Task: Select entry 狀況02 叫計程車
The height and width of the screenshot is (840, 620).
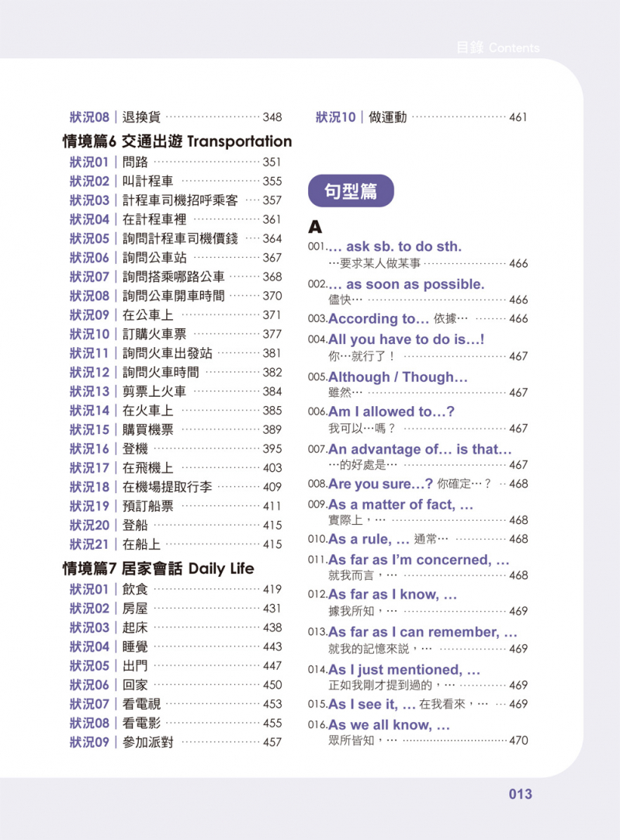Action: pyautogui.click(x=175, y=182)
